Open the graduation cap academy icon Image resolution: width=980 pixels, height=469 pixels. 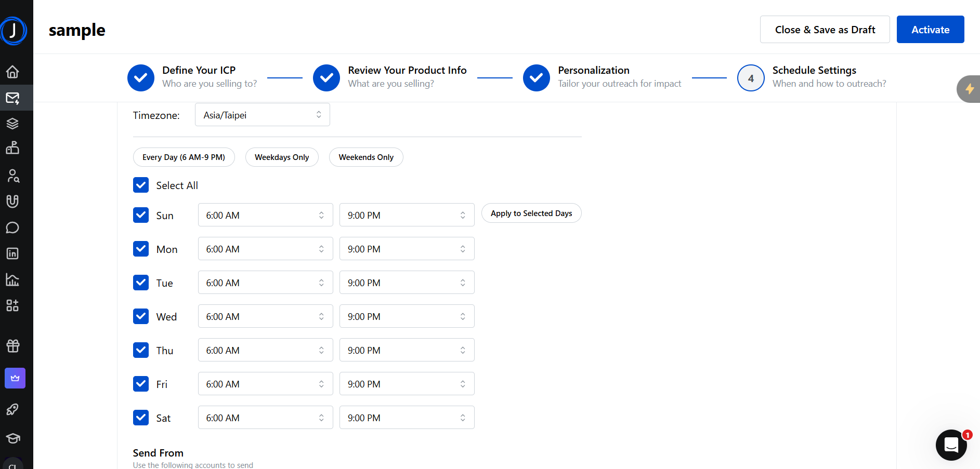point(12,438)
